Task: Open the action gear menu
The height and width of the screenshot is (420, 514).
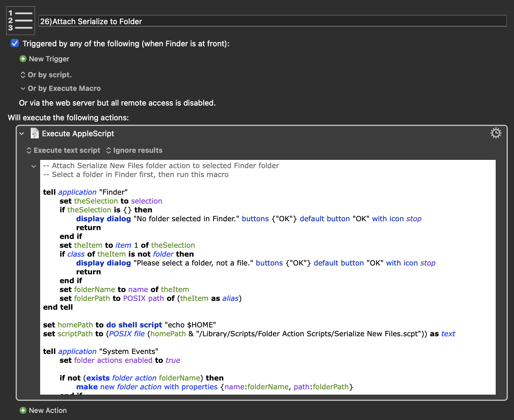Action: click(496, 133)
